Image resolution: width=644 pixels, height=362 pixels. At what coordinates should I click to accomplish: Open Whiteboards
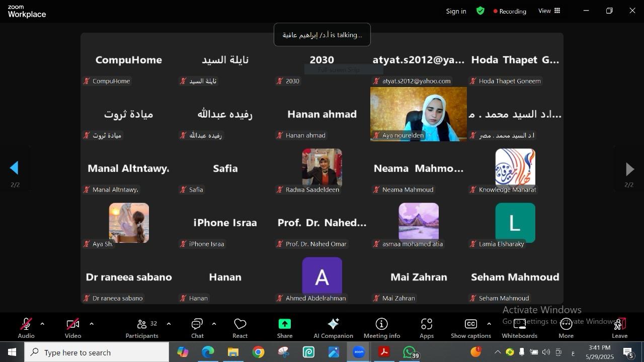(519, 328)
